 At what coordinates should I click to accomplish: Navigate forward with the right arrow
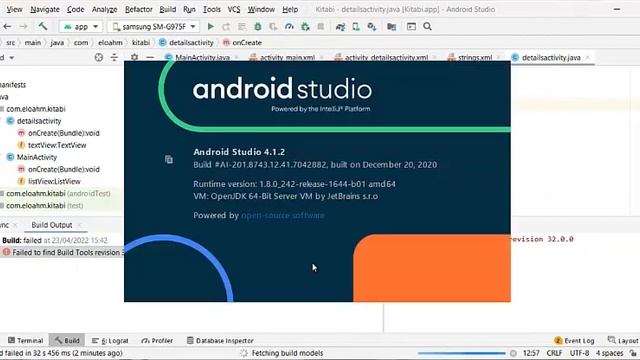point(24,27)
